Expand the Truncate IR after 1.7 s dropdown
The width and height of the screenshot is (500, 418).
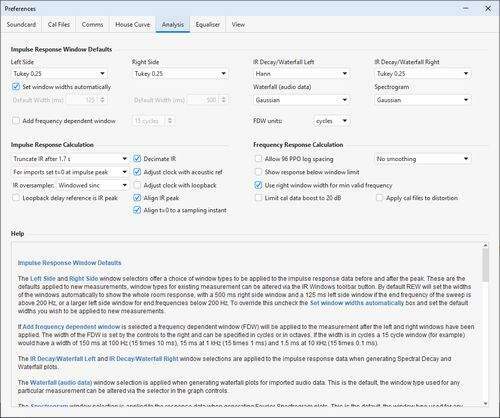point(70,159)
